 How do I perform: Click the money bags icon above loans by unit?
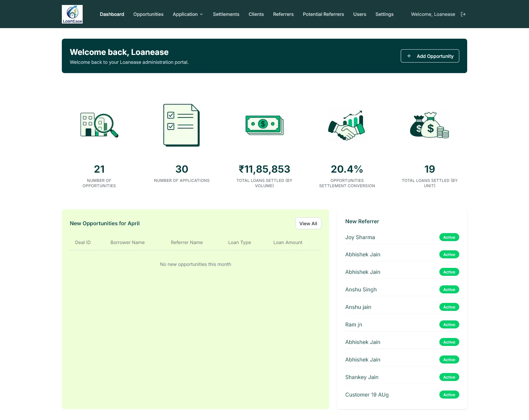pos(429,125)
